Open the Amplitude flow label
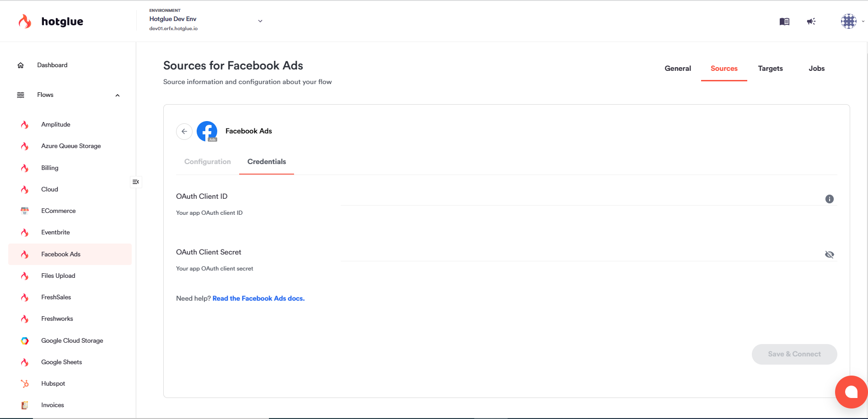Viewport: 868px width, 419px height. [x=56, y=125]
